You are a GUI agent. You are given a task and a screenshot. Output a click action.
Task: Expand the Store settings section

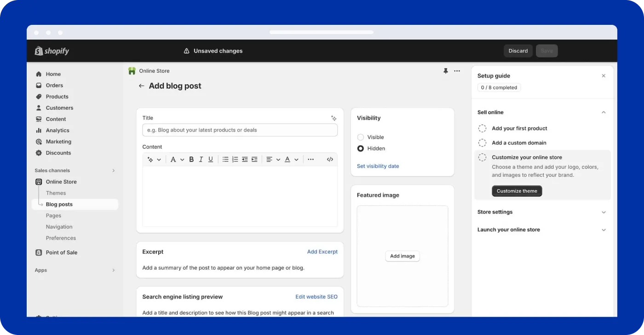click(x=604, y=212)
